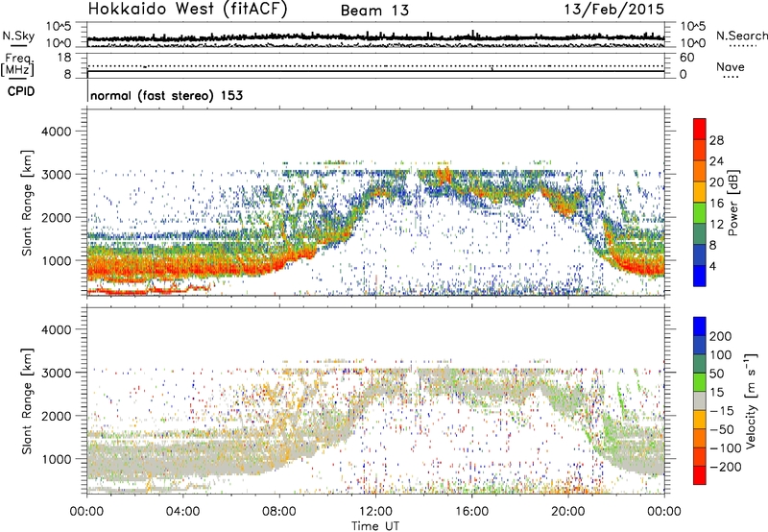The image size is (768, 532).
Task: Click the '2000' tick on velocity panel
Action: pos(57,416)
